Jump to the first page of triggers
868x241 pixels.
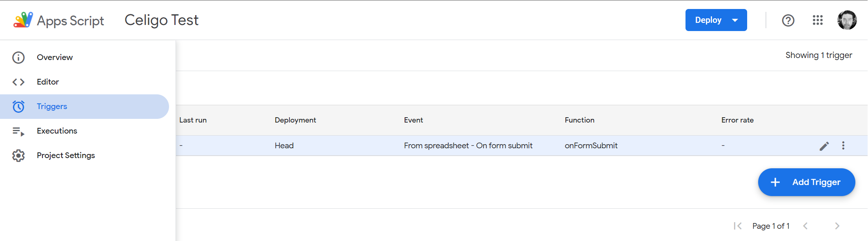(737, 225)
